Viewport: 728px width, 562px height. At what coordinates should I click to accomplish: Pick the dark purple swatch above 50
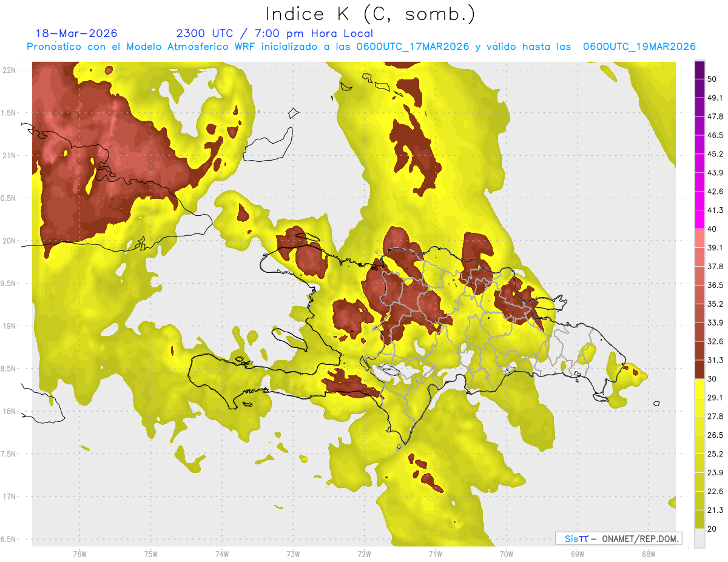699,70
